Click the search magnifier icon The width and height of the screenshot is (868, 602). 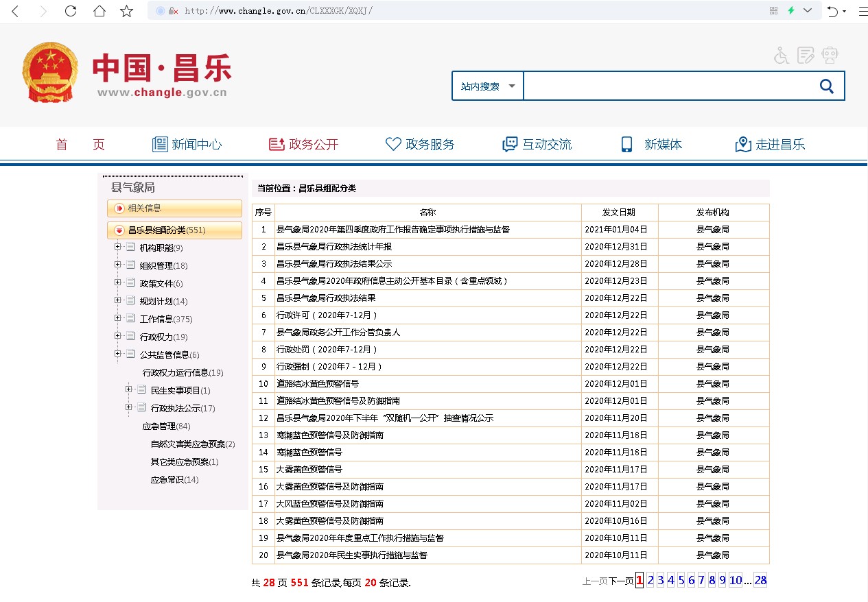826,86
